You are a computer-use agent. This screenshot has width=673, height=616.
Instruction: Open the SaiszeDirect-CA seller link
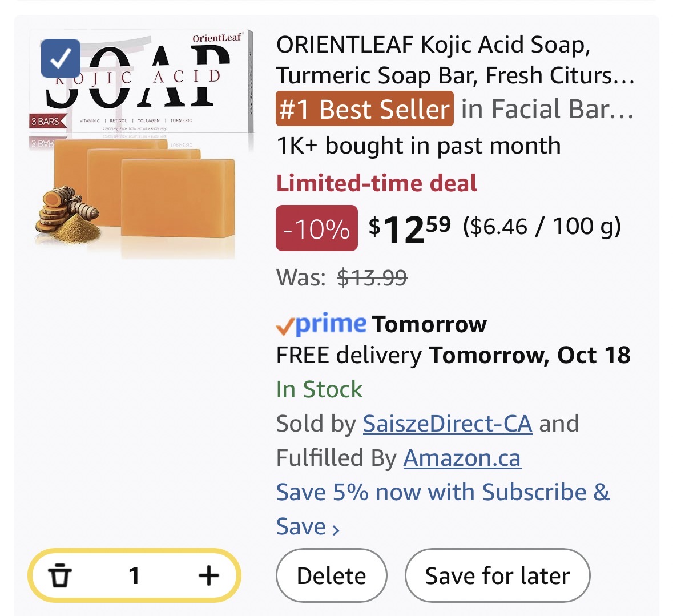[448, 424]
